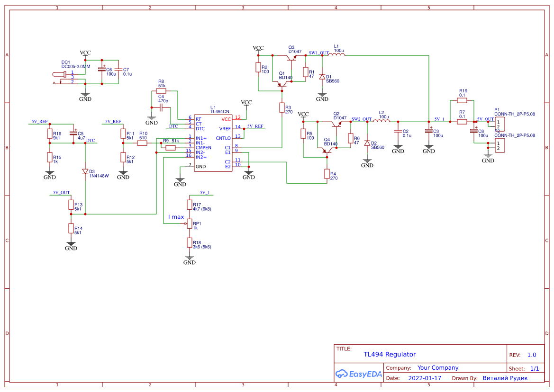
Task: Click the U1 TL494CN designator label
Action: tap(220, 110)
